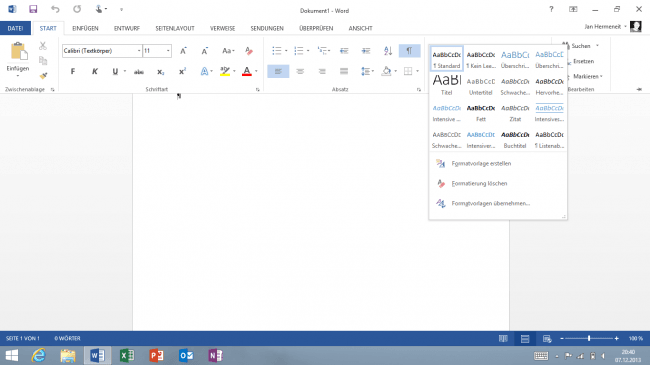The height and width of the screenshot is (365, 650).
Task: Apply the Titel style thumbnail
Action: point(446,85)
